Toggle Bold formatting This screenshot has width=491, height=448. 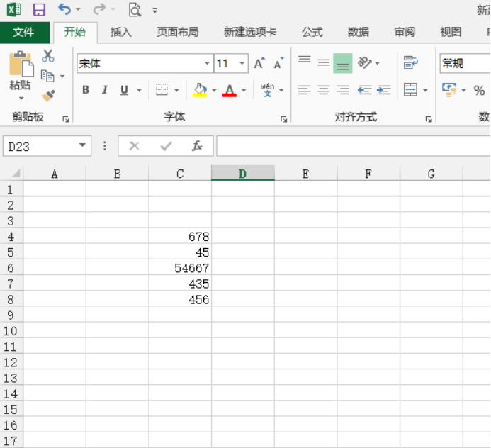tap(86, 90)
